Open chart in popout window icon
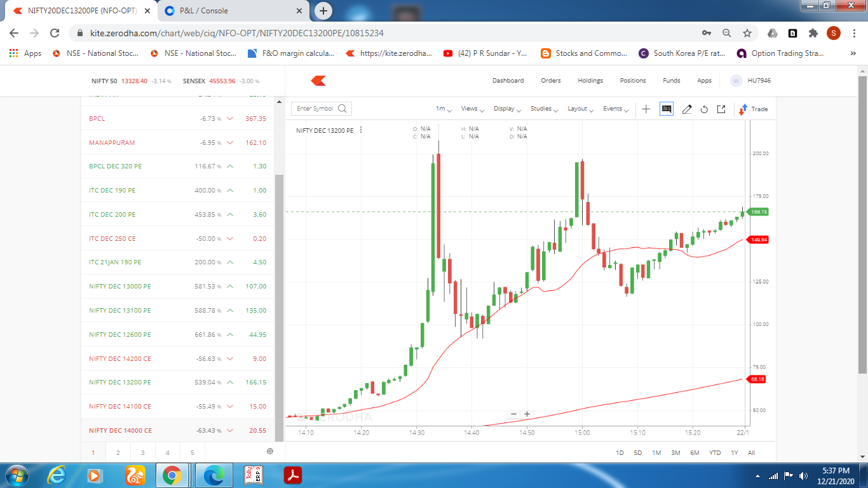This screenshot has height=488, width=868. click(x=721, y=109)
